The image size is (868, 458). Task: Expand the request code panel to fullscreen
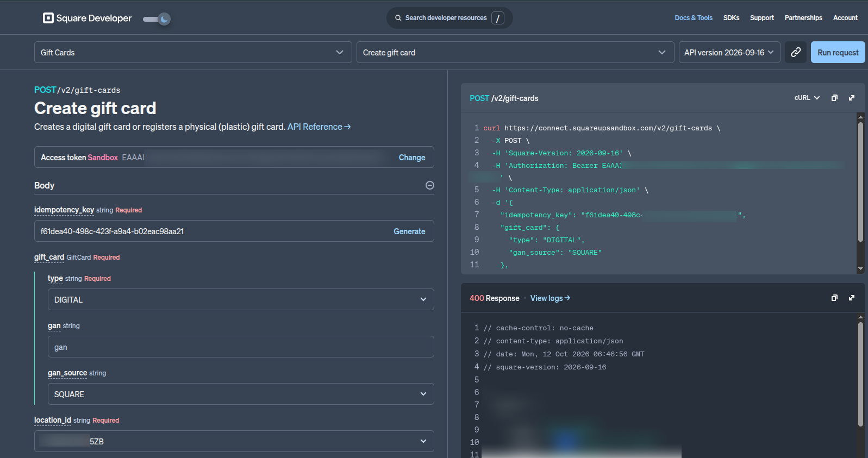(852, 98)
